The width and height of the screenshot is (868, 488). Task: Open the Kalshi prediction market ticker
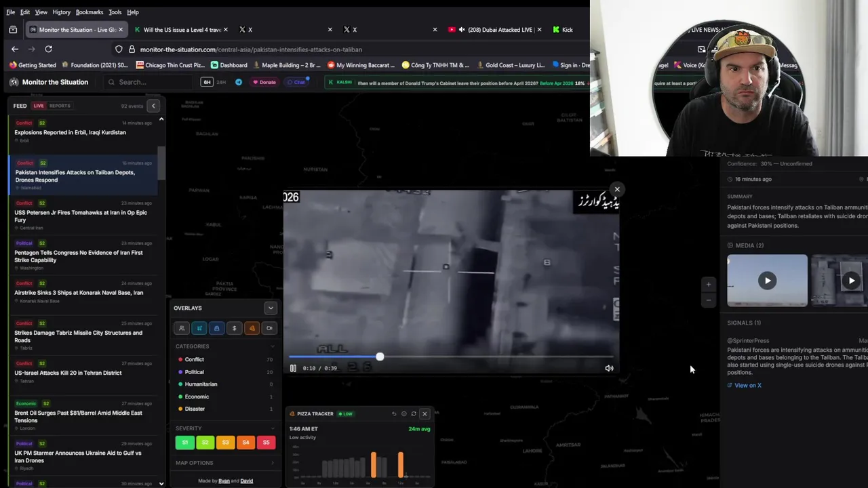click(x=456, y=82)
